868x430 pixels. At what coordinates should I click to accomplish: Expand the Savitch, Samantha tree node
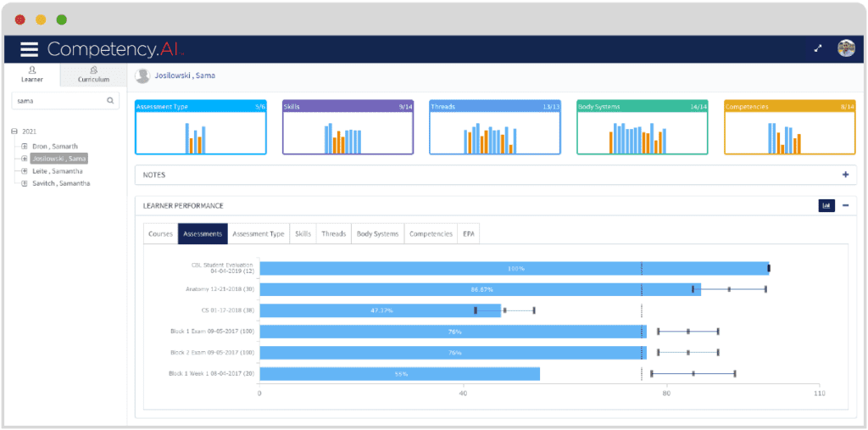coord(25,183)
